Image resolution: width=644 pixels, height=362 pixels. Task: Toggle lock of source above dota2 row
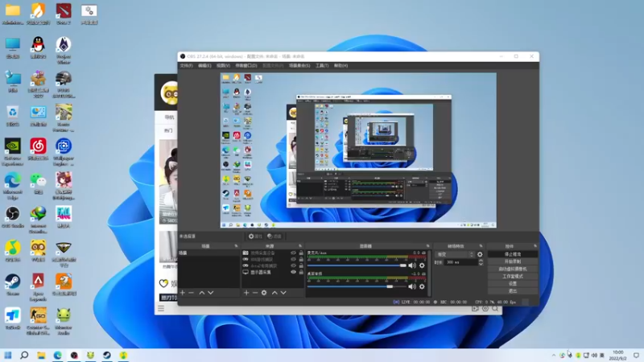[x=301, y=259]
